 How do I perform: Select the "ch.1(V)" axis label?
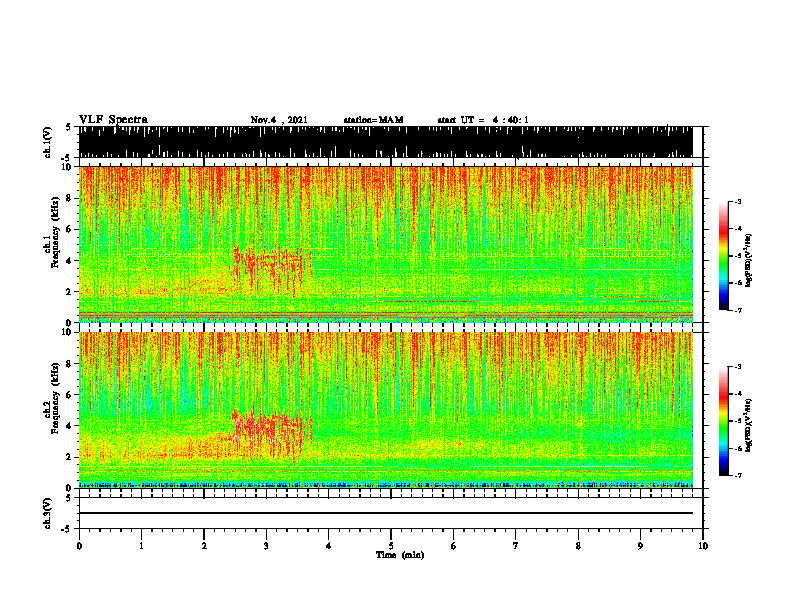point(48,142)
